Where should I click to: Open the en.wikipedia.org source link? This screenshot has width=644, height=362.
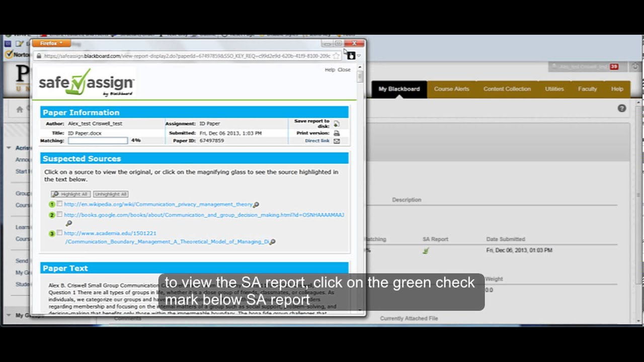[158, 205]
